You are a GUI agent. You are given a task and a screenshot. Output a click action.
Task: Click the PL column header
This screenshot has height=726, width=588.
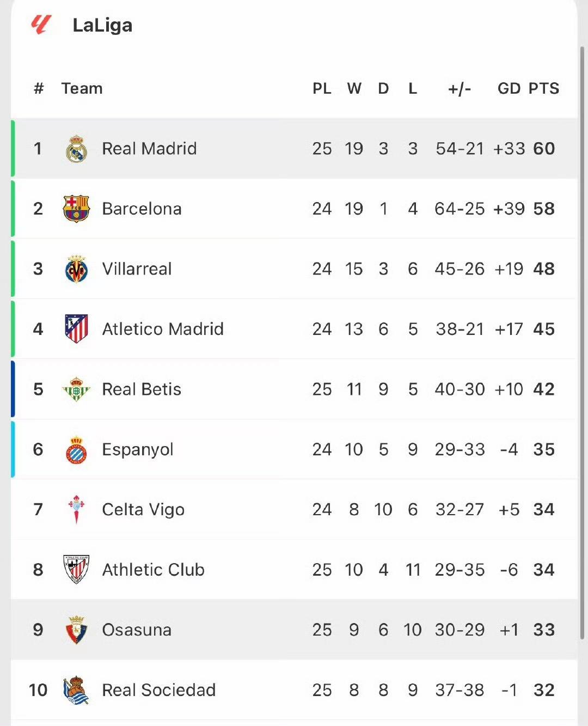pyautogui.click(x=322, y=88)
